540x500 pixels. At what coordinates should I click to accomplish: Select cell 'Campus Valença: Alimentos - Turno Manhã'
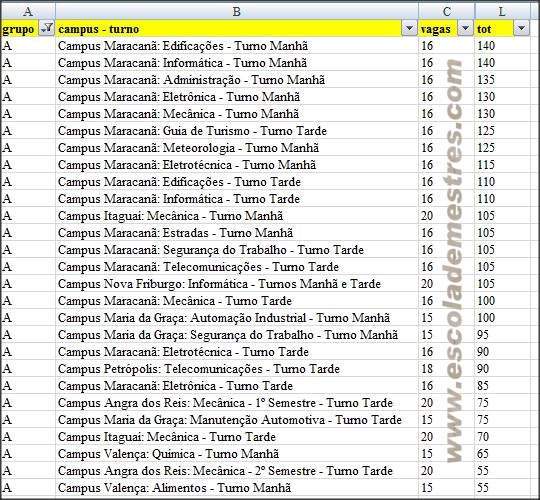237,488
